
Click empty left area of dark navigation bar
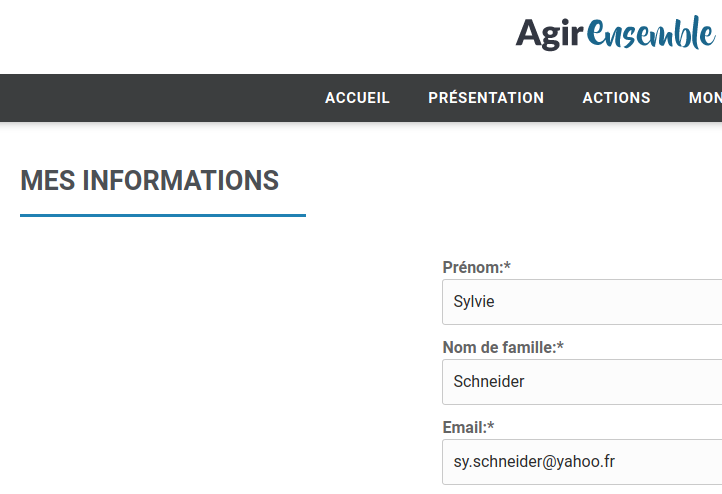pos(150,98)
